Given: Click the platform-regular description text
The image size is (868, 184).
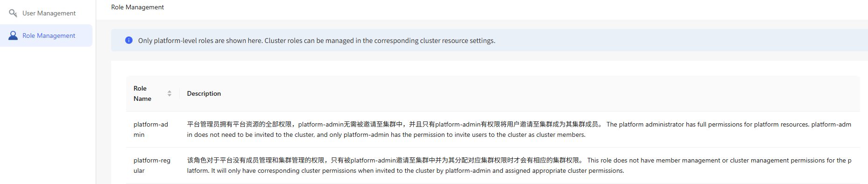Looking at the screenshot, I should pos(519,165).
